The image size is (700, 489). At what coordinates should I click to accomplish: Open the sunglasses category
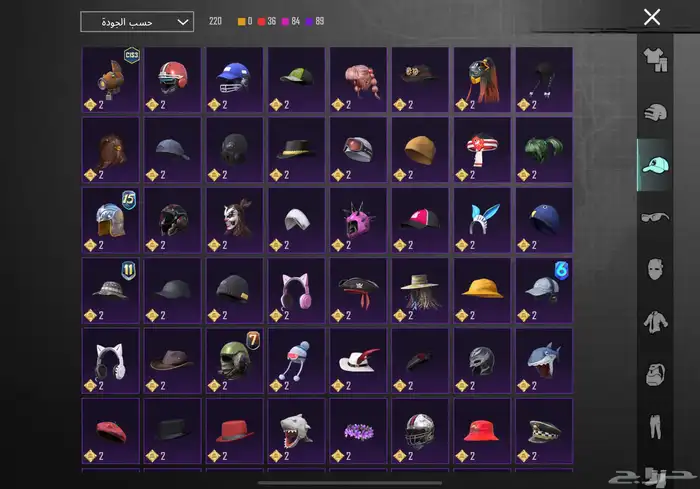(655, 217)
